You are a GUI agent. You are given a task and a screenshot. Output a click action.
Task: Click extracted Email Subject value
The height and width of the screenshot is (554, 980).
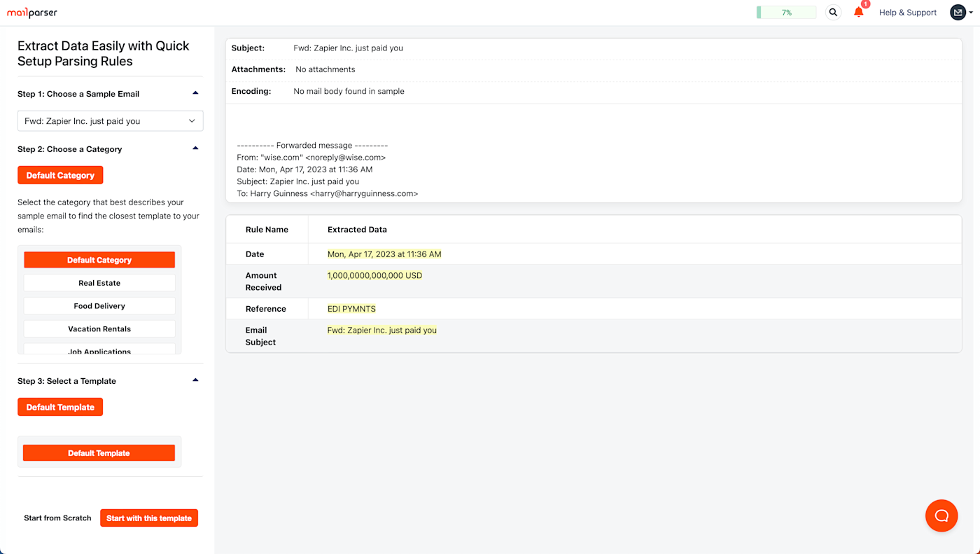click(381, 330)
